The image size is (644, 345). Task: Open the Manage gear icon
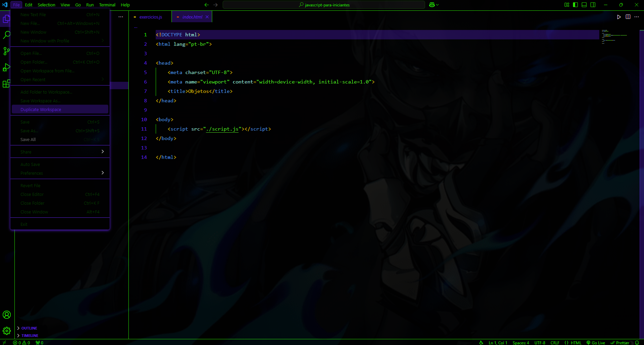(x=7, y=331)
